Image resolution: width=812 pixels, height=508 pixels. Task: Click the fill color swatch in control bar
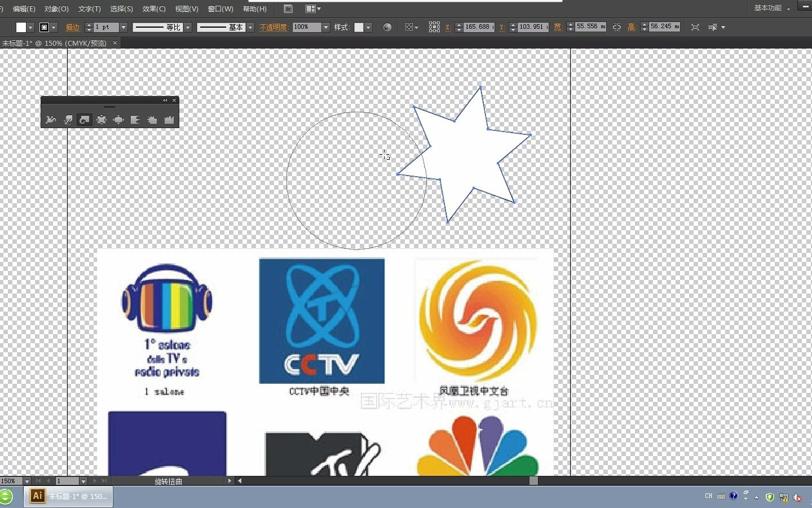tap(21, 27)
